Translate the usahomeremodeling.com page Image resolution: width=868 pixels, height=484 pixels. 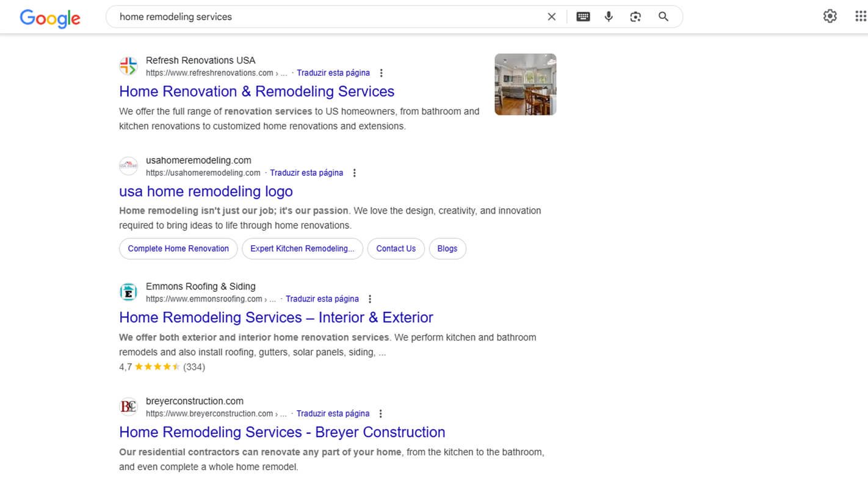click(306, 173)
